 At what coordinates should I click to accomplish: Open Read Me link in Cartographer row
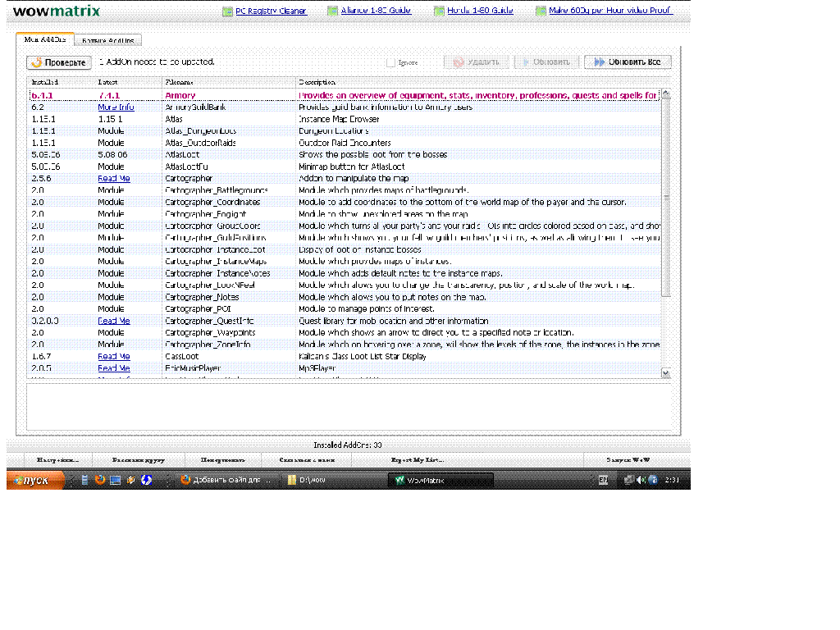click(114, 178)
